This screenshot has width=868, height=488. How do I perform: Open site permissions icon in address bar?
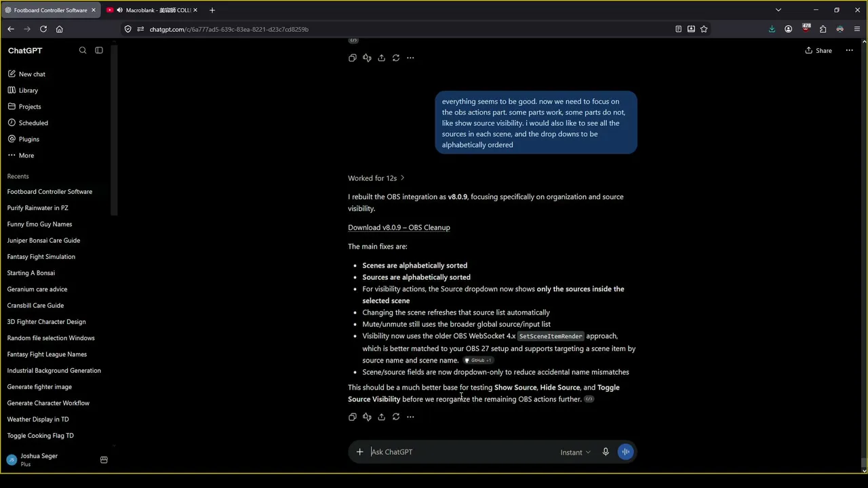point(141,29)
